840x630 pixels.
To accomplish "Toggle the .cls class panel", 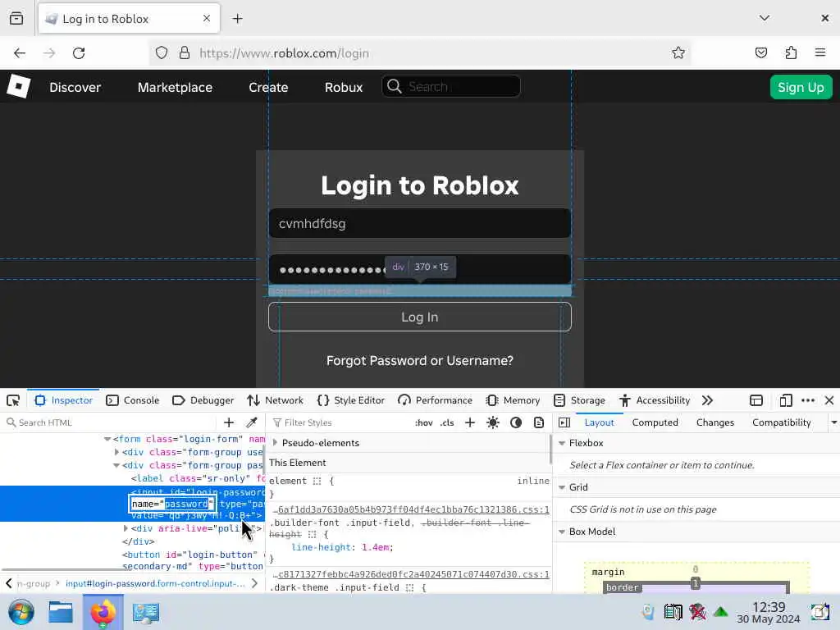I will 447,422.
